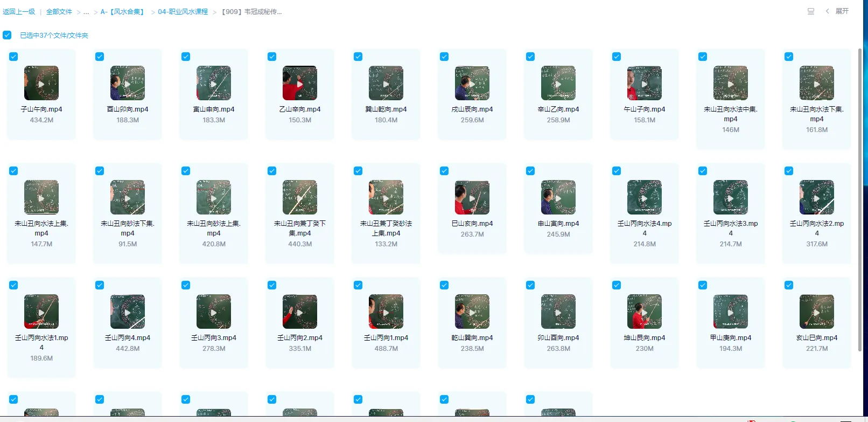Click the 230M file size label

[x=645, y=349]
